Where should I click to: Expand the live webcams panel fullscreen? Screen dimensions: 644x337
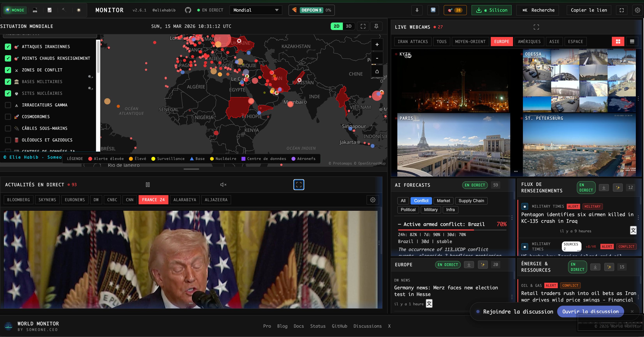coord(536,27)
